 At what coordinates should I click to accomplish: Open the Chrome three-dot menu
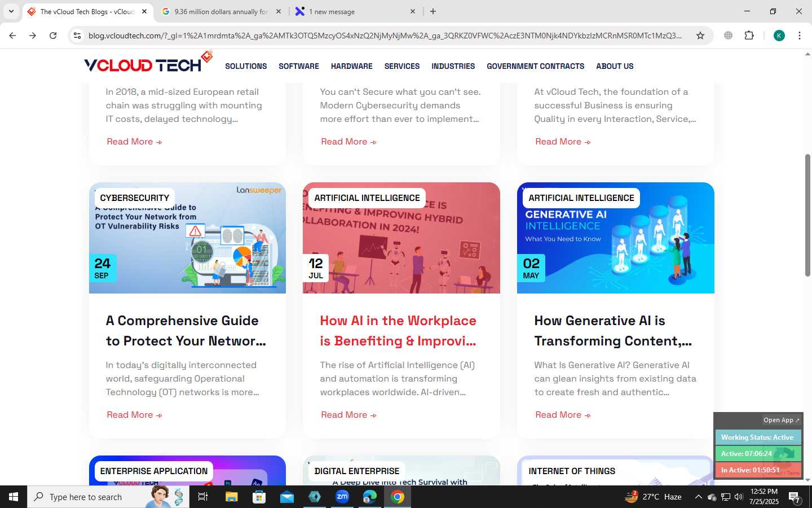800,36
